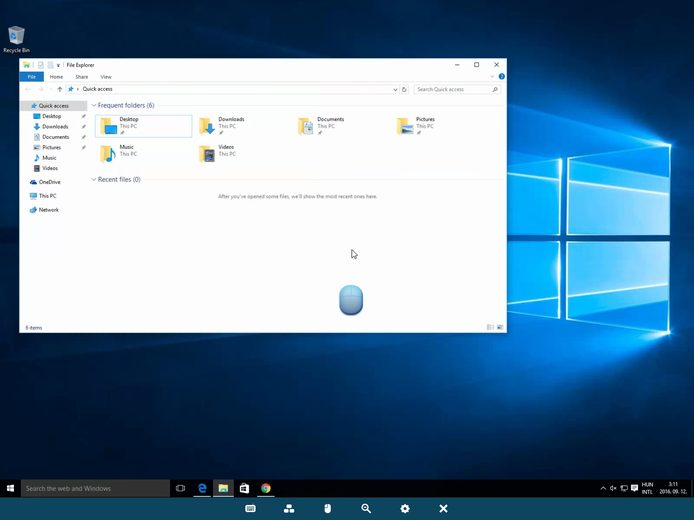The height and width of the screenshot is (520, 694).
Task: Open the special keys panel in remote toolbar
Action: [x=289, y=508]
